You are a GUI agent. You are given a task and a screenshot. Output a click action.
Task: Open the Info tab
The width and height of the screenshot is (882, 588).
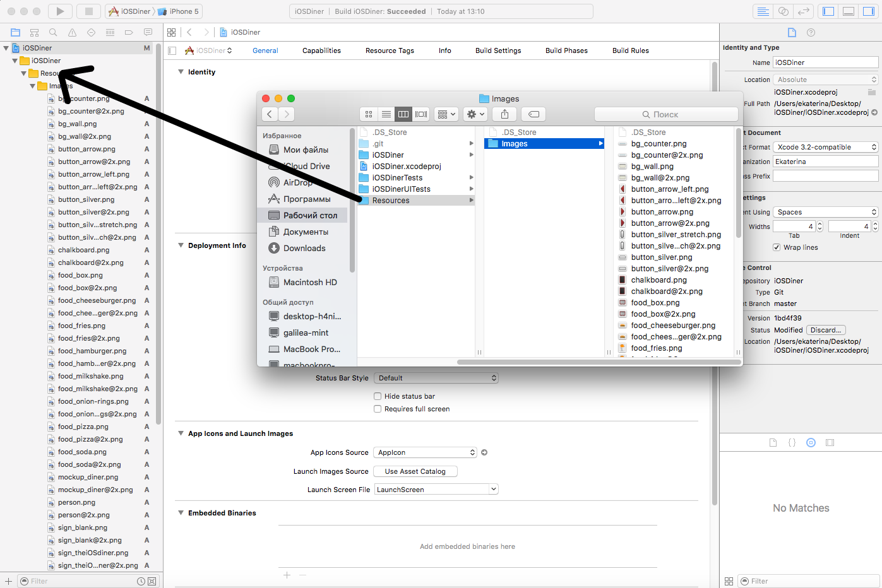[445, 50]
